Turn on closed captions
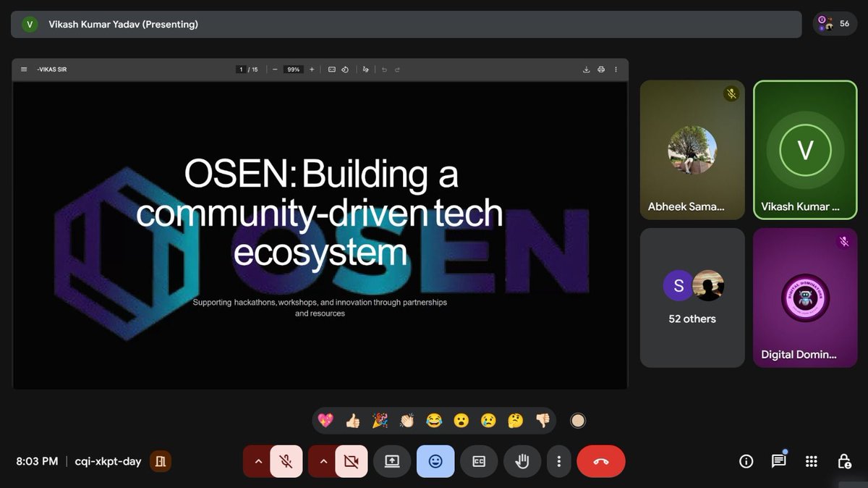 (479, 461)
